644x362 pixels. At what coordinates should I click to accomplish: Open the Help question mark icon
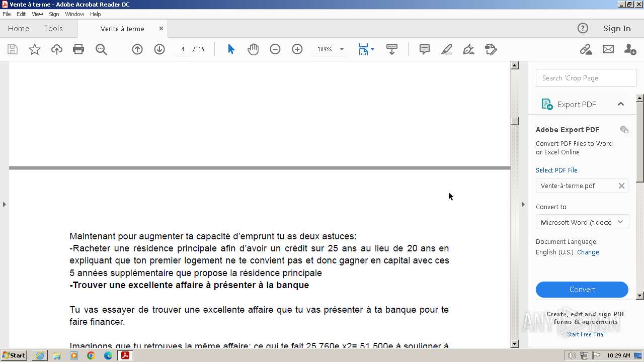583,28
